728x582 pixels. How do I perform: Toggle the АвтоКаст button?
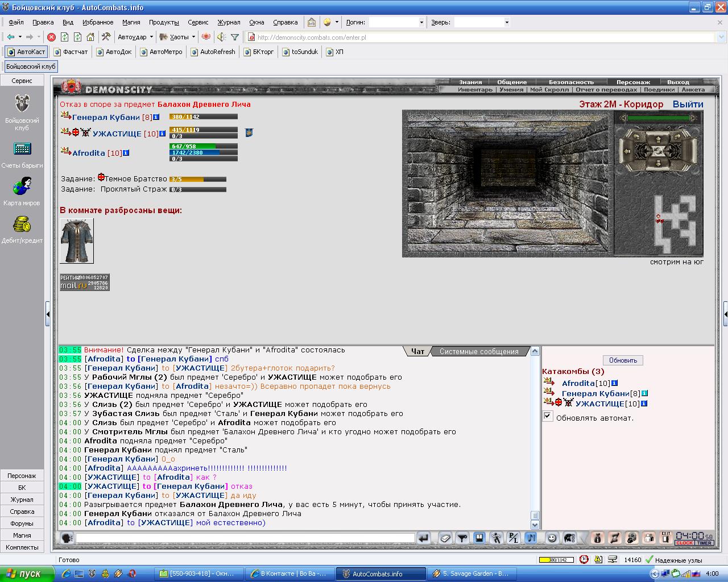click(x=26, y=52)
